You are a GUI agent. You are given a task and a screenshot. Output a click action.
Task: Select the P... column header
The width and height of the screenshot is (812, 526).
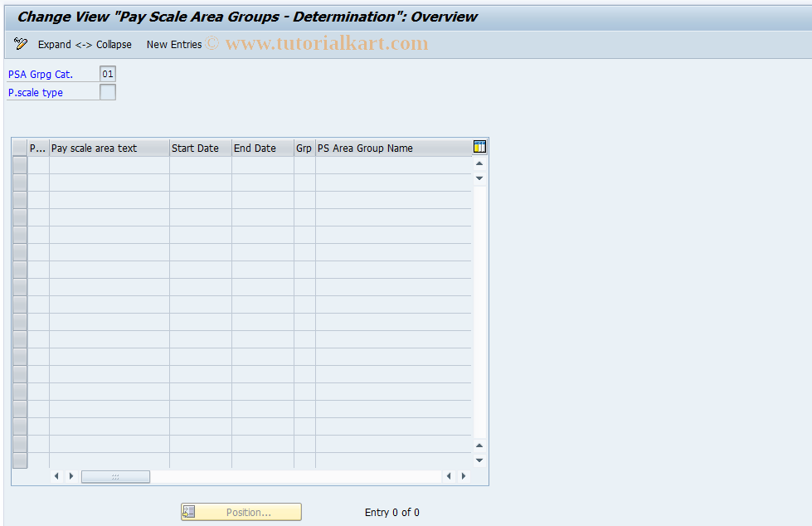[38, 149]
